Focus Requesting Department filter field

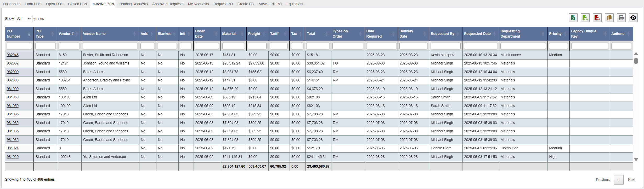pyautogui.click(x=523, y=46)
